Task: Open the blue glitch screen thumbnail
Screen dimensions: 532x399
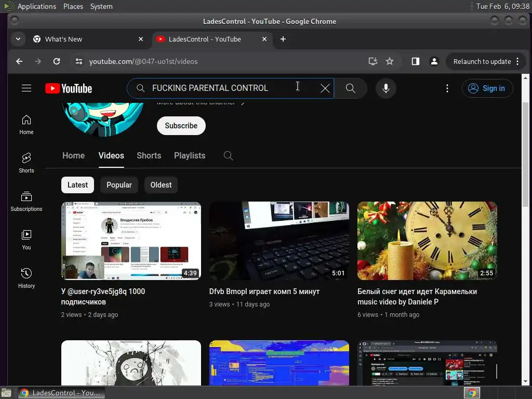Action: tap(279, 363)
